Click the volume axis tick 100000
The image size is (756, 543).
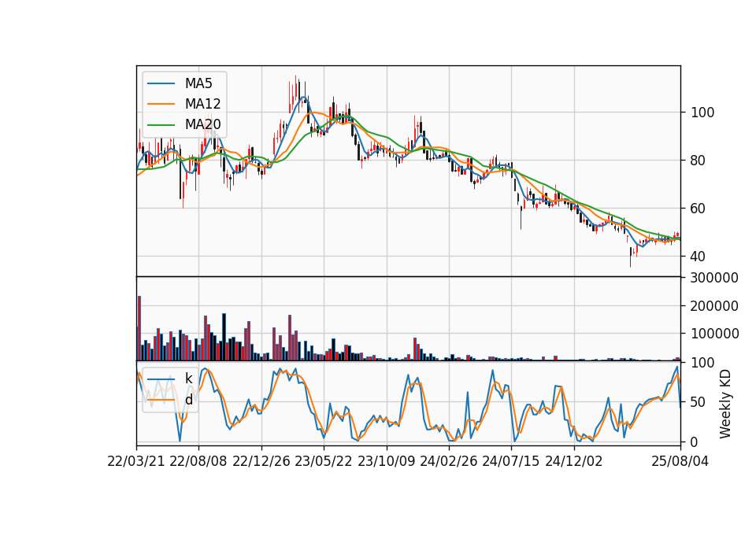(714, 334)
